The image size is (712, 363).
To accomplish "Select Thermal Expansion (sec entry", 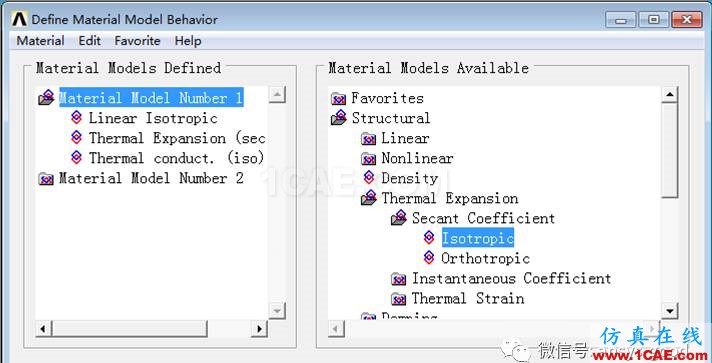I will point(177,138).
